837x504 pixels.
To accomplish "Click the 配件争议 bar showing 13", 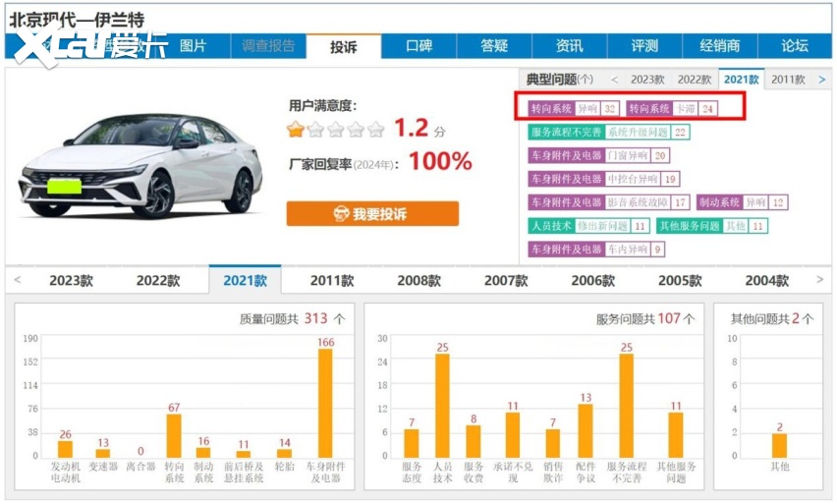I will [586, 430].
